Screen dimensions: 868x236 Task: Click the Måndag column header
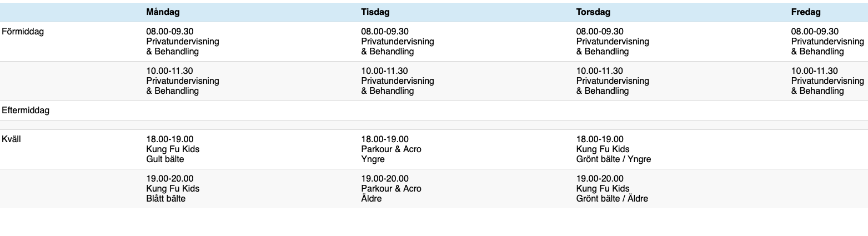pyautogui.click(x=163, y=12)
